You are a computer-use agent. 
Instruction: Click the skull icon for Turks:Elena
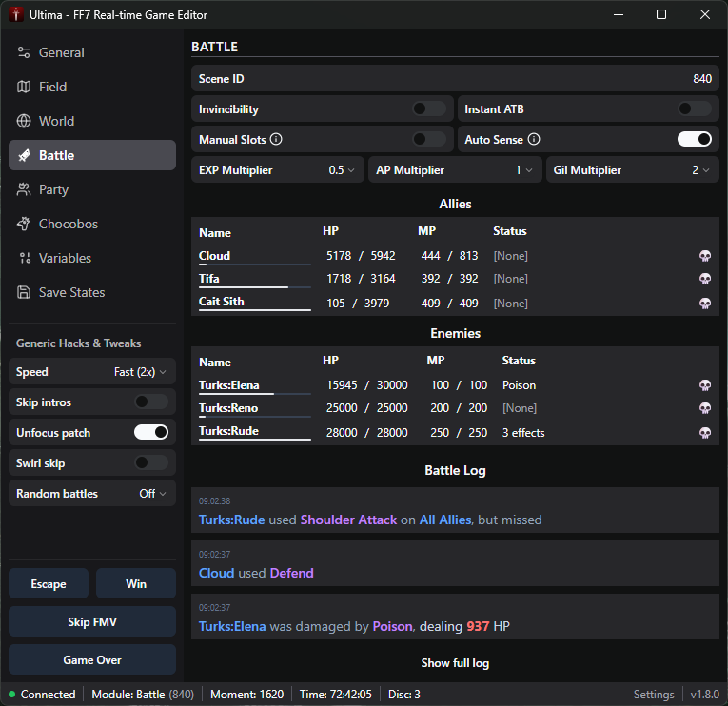tap(705, 385)
